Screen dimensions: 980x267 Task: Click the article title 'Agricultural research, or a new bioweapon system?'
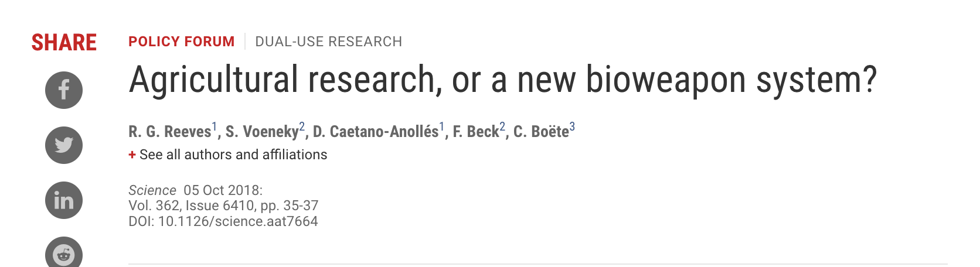[x=502, y=80]
